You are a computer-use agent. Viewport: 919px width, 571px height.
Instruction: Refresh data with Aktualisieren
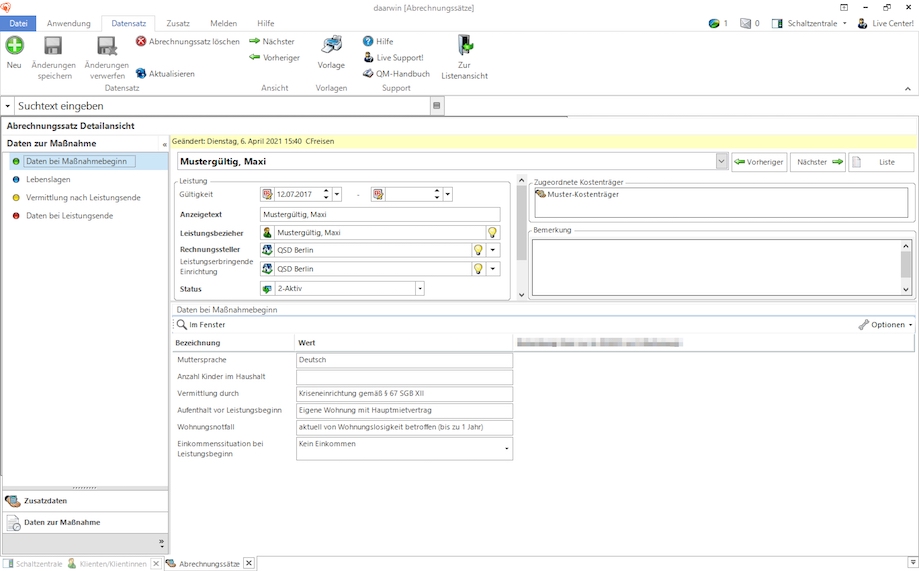(165, 74)
